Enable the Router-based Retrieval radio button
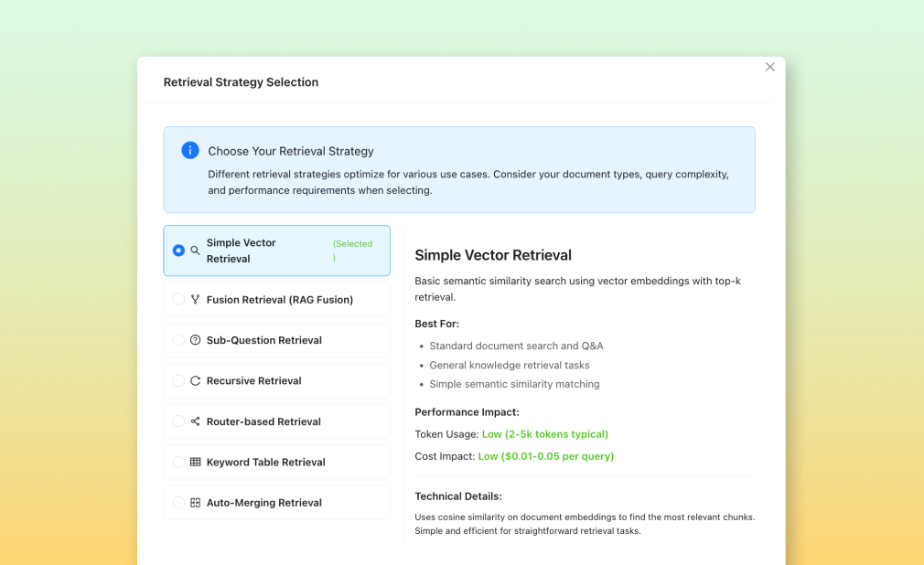This screenshot has height=565, width=924. (178, 421)
